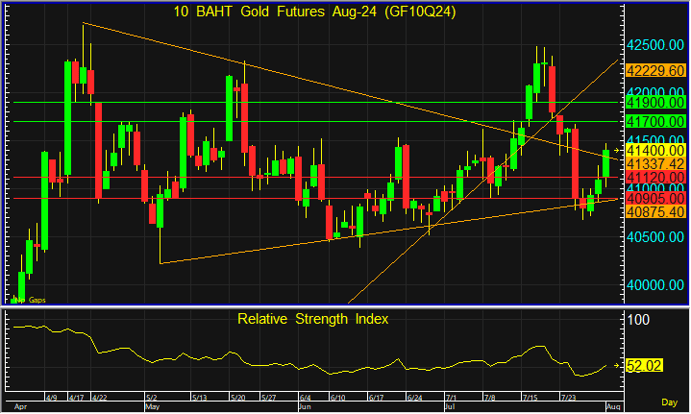Select the green 41900.00 price level label
Screen dimensions: 691x414
[x=654, y=102]
